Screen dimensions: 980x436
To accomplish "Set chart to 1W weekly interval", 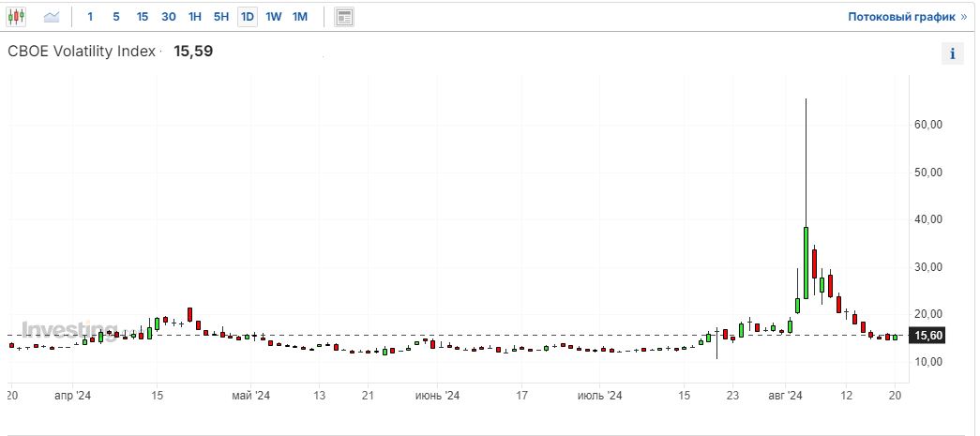I will tap(274, 17).
